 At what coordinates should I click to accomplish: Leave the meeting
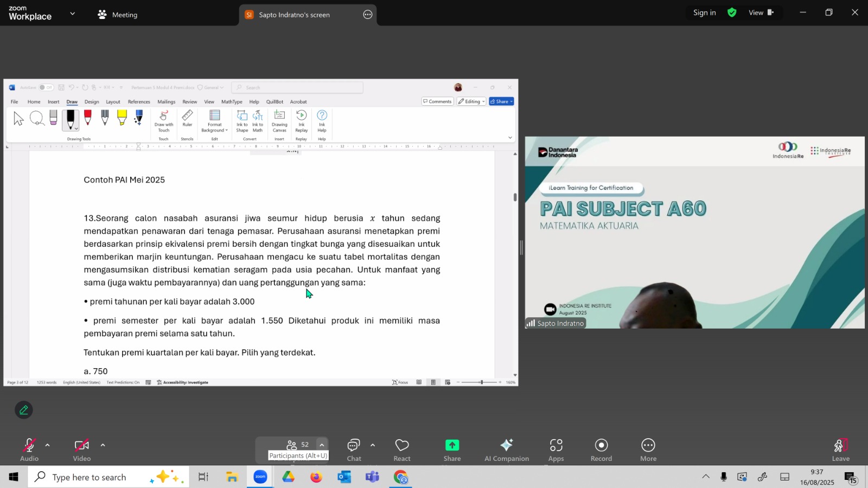tap(840, 450)
